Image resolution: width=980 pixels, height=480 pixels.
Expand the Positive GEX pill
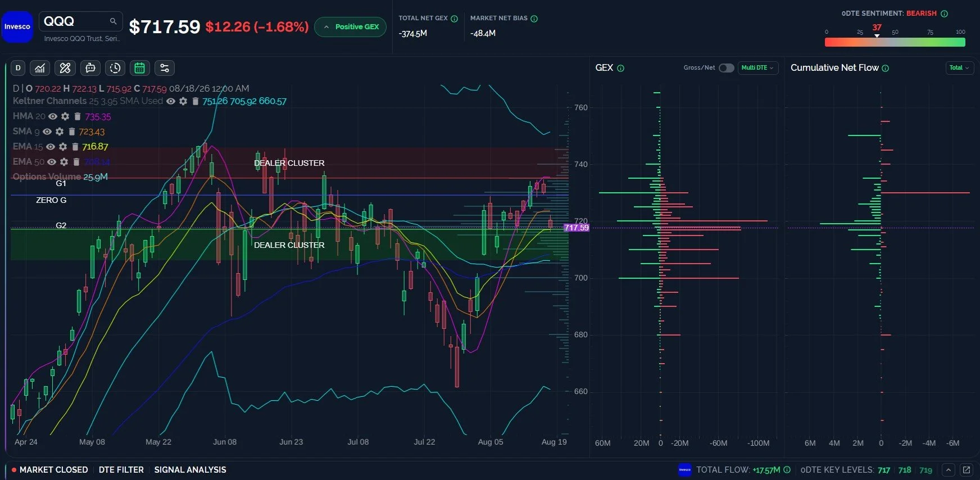351,27
